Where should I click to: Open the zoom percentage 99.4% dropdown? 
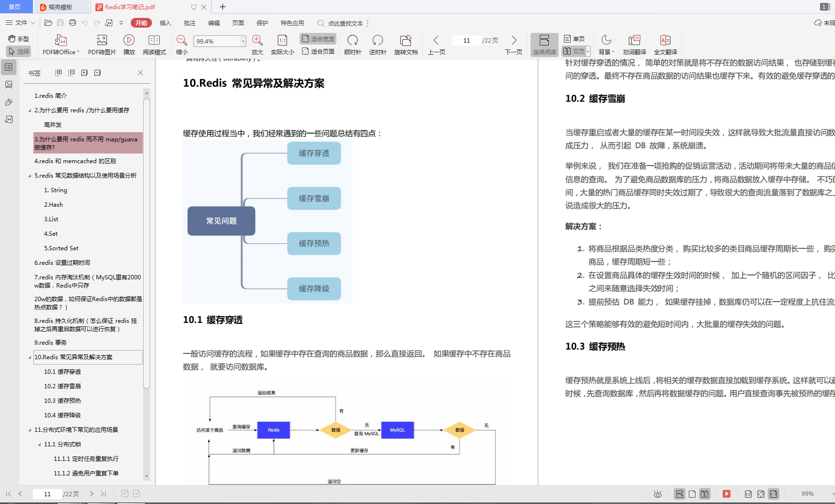(243, 41)
